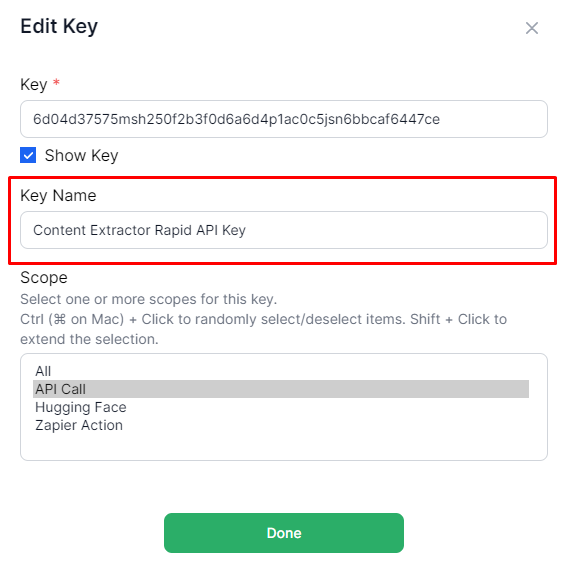Click the Key field label

(x=33, y=85)
